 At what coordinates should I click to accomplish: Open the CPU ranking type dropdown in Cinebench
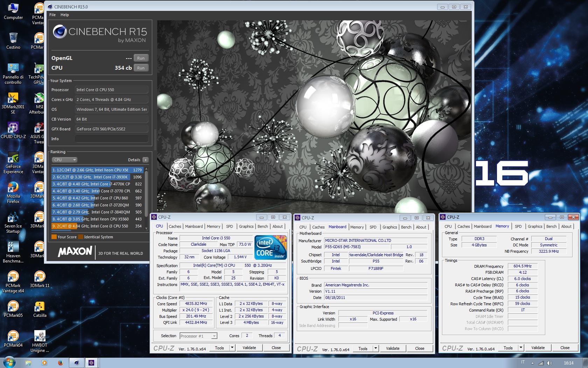(65, 160)
